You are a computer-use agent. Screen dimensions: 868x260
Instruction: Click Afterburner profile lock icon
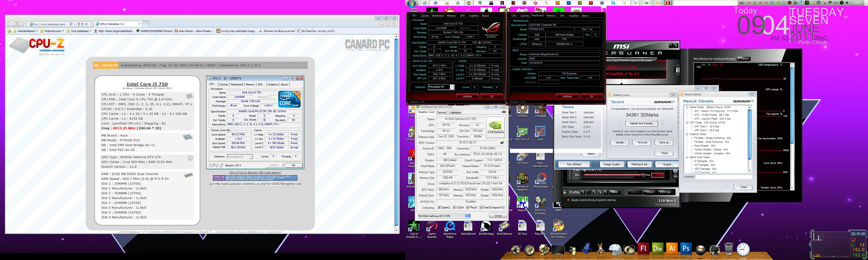[x=565, y=192]
